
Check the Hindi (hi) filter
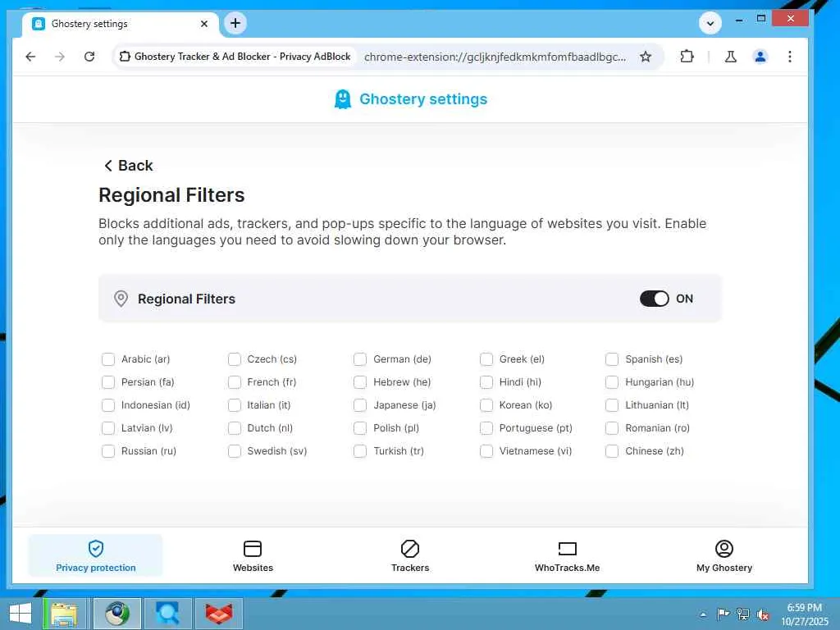pyautogui.click(x=486, y=382)
